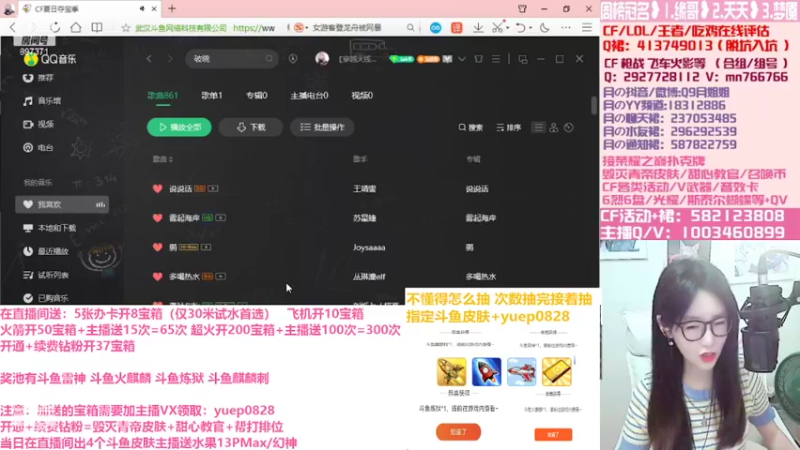Viewport: 800px width, 450px height.
Task: Open browser reading mode book icon
Action: (x=97, y=28)
